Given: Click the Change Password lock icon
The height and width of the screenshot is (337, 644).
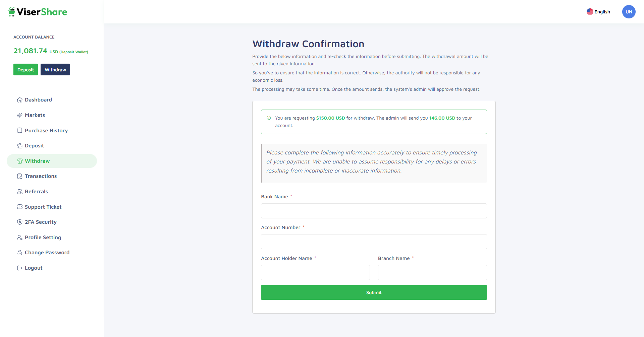Looking at the screenshot, I should click(x=20, y=253).
